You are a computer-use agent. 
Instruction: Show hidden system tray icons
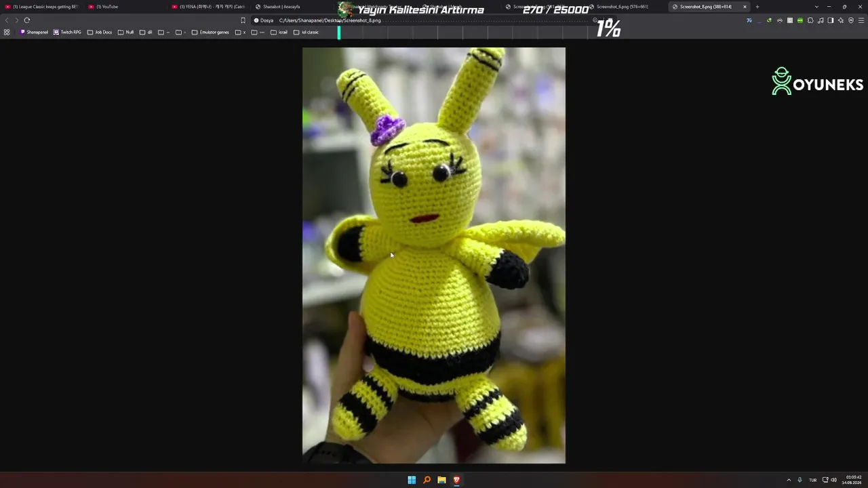pyautogui.click(x=789, y=480)
